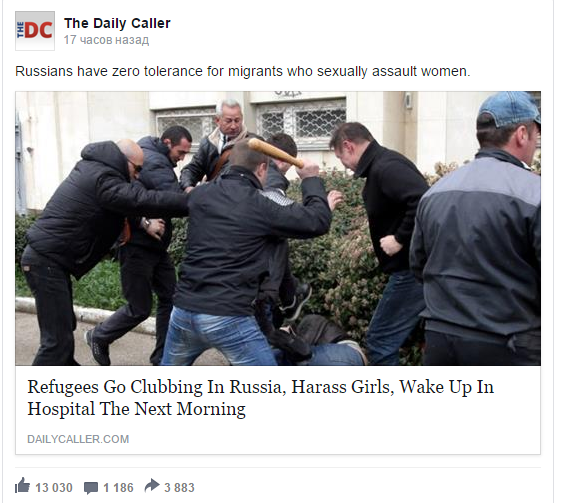
Task: Select the 'Russians have zero tolerance' post caption
Action: 243,71
